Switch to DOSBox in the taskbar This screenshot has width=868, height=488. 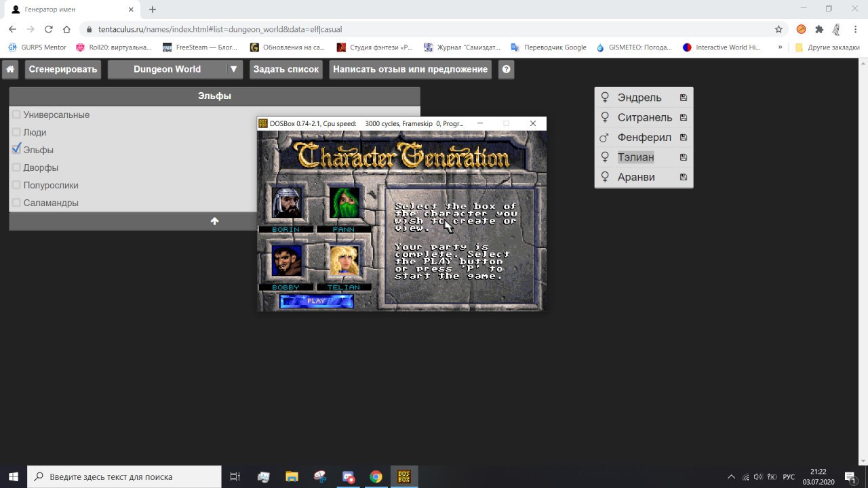[404, 476]
